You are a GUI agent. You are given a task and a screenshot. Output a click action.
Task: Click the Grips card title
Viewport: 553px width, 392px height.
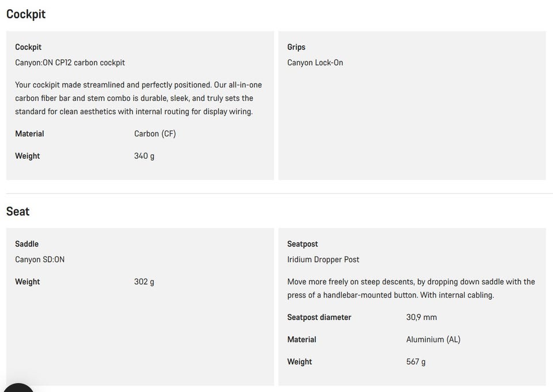click(x=296, y=47)
